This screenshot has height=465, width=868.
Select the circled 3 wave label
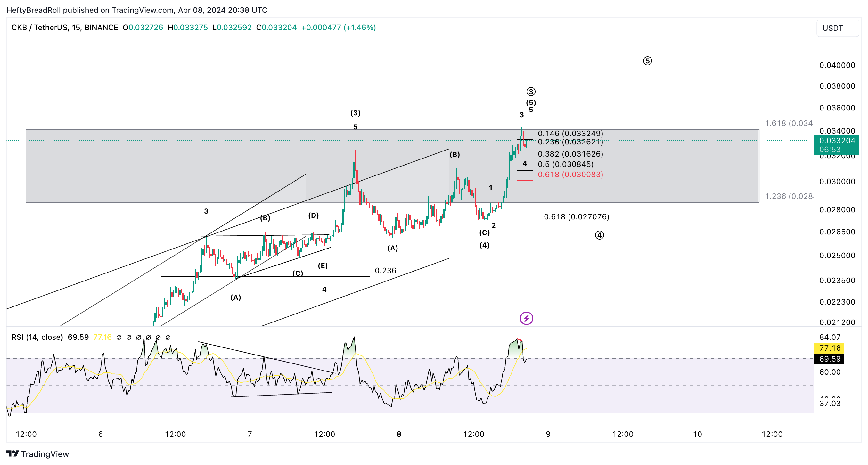pyautogui.click(x=531, y=92)
